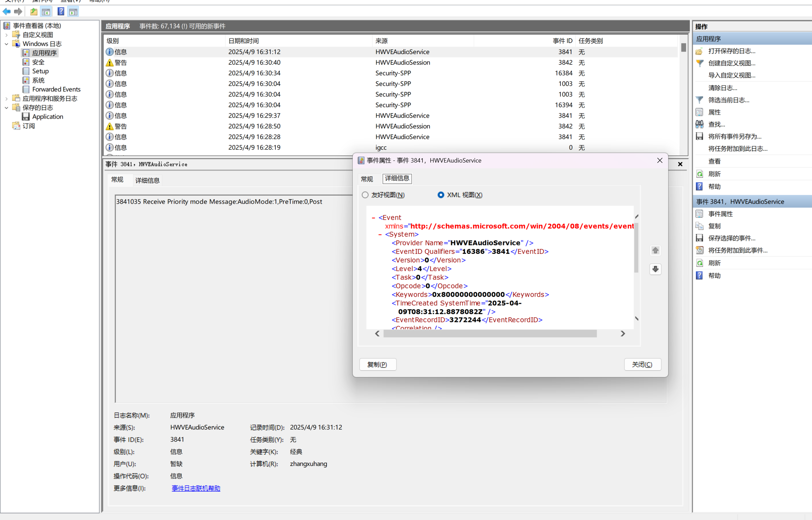Viewport: 812px width, 520px height.
Task: Collapse the System XML node
Action: click(x=380, y=234)
